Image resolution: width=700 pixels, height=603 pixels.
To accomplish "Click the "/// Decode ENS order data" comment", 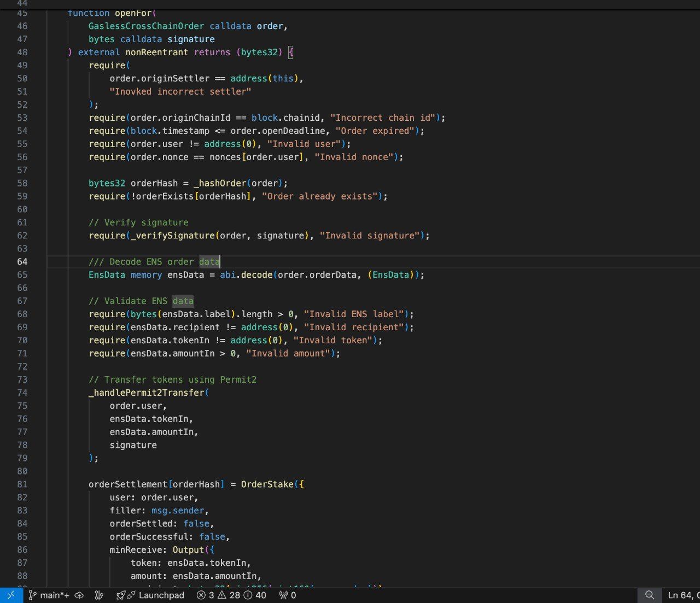I will 154,261.
